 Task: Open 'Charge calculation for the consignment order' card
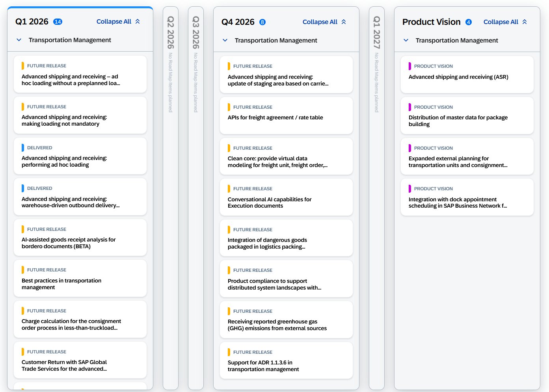point(80,319)
